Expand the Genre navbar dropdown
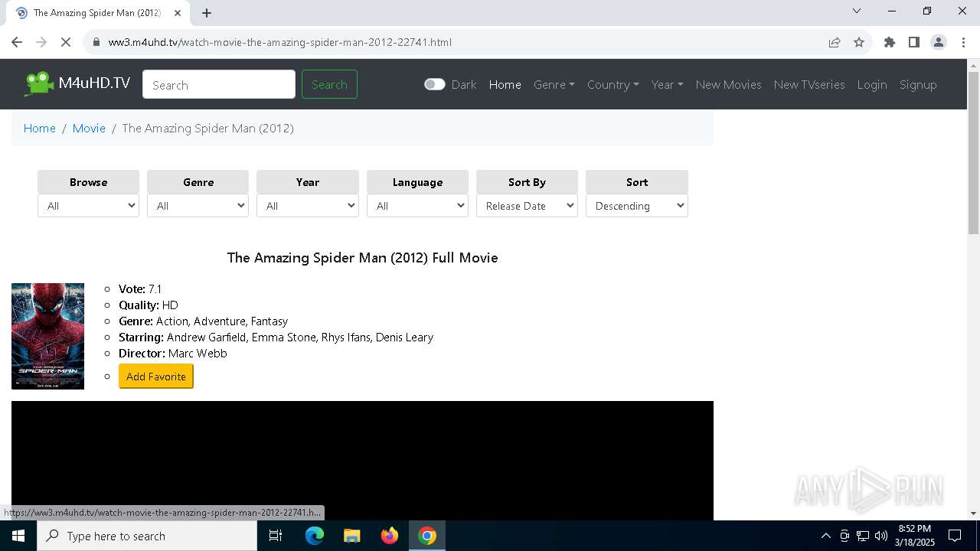 click(x=554, y=84)
